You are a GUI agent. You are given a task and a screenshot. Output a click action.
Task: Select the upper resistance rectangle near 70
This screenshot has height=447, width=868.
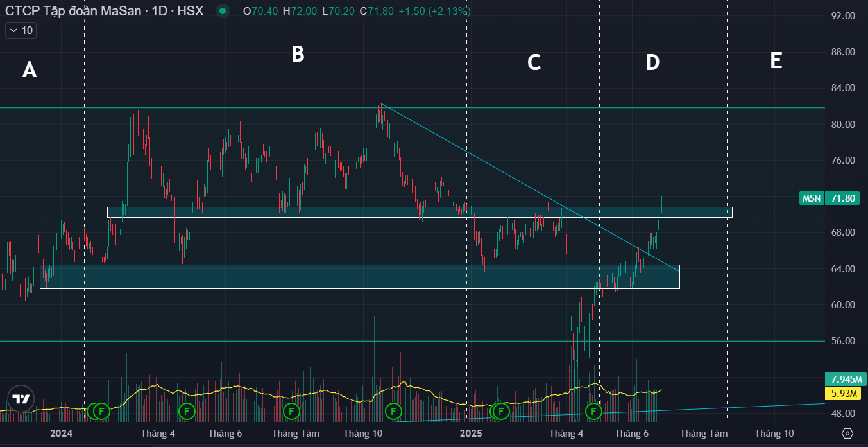pyautogui.click(x=420, y=212)
